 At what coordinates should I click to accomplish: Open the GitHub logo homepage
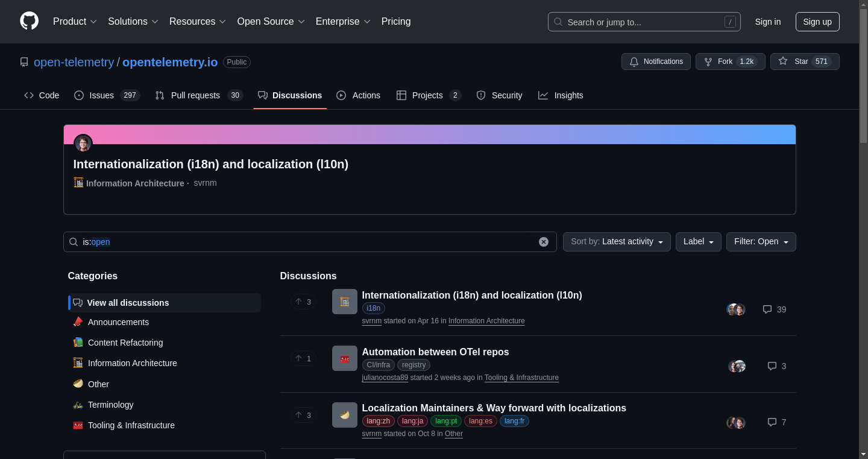(x=29, y=21)
